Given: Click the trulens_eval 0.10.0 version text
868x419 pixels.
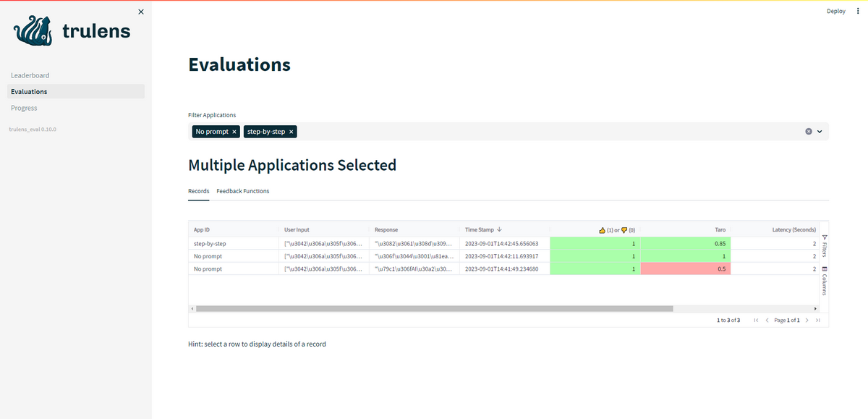Looking at the screenshot, I should (x=33, y=130).
